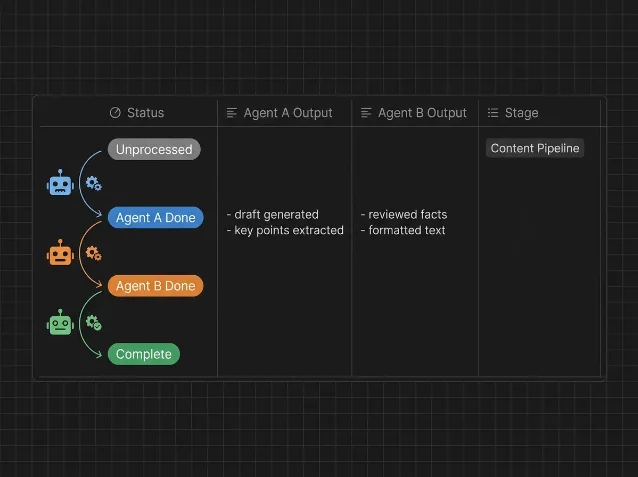Select the Complete status tag
The height and width of the screenshot is (477, 638).
(x=144, y=354)
